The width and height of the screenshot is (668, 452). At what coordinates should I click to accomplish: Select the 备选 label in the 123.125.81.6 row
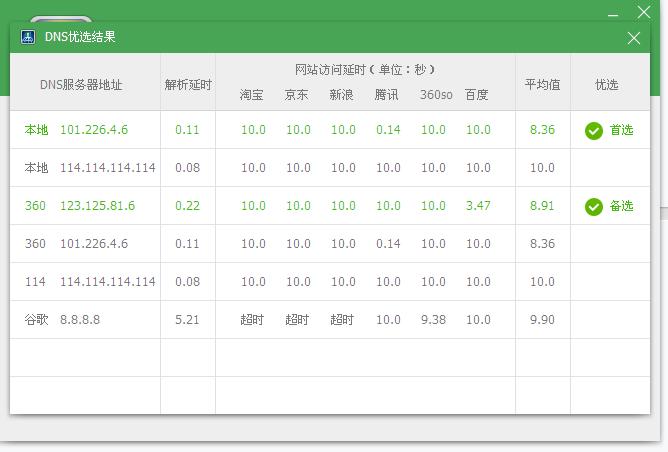tap(622, 206)
